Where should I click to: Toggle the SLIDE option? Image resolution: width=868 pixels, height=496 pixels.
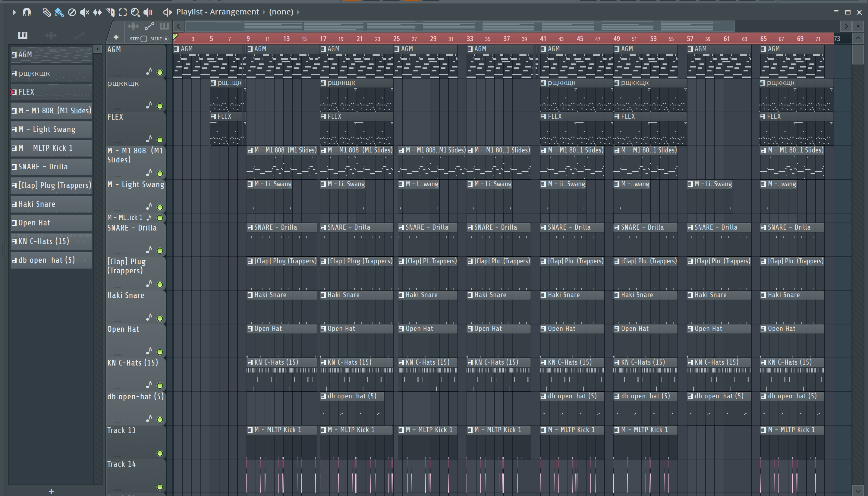click(x=166, y=39)
